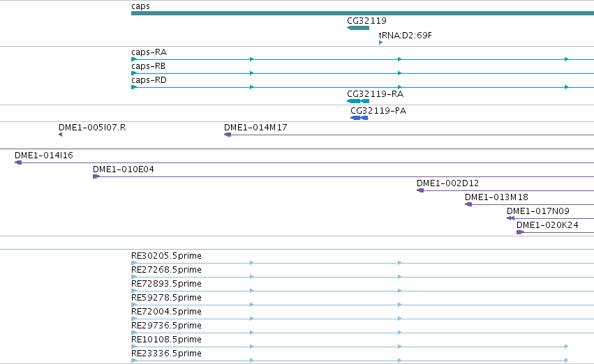Select the caps-RA transcript label
Viewport: 594px width, 364px height.
[x=149, y=52]
